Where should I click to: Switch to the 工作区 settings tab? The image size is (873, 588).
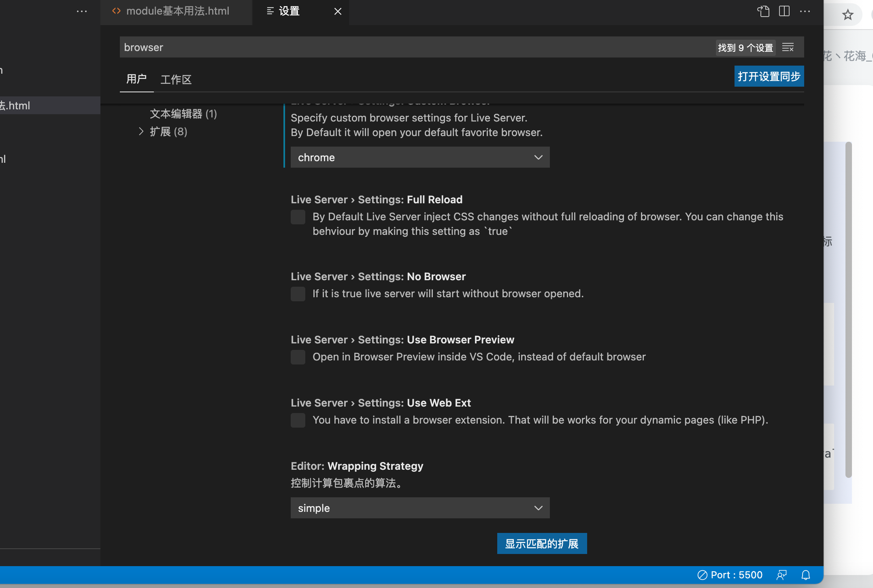tap(176, 79)
